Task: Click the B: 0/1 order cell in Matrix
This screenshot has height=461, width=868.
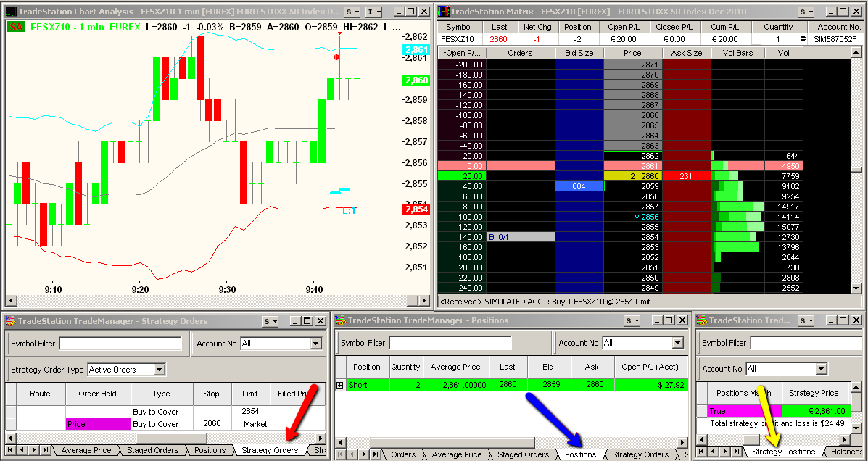Action: pos(521,237)
